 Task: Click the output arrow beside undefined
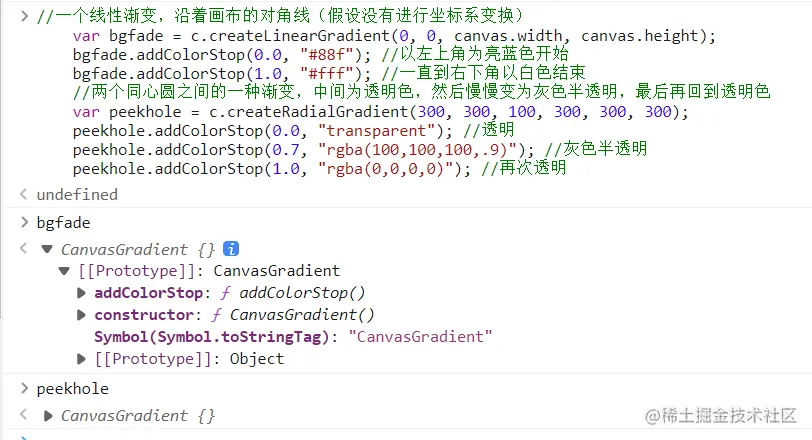(x=24, y=195)
